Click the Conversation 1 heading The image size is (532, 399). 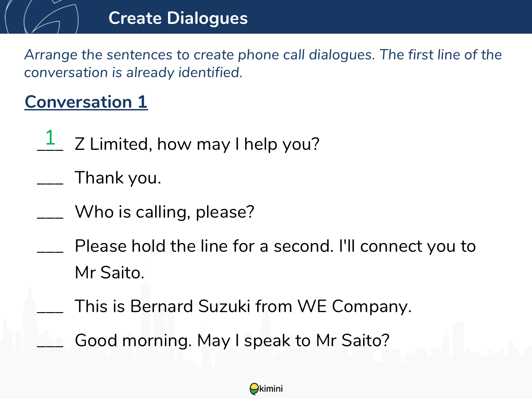click(x=86, y=102)
